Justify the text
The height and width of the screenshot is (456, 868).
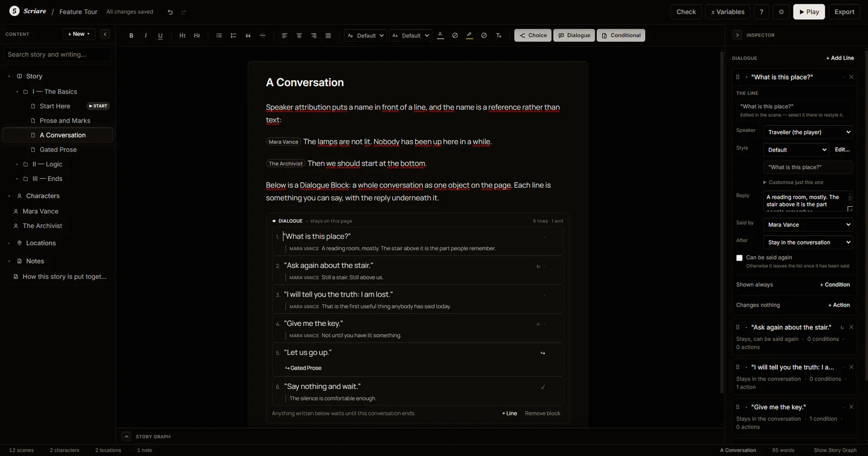(x=328, y=35)
